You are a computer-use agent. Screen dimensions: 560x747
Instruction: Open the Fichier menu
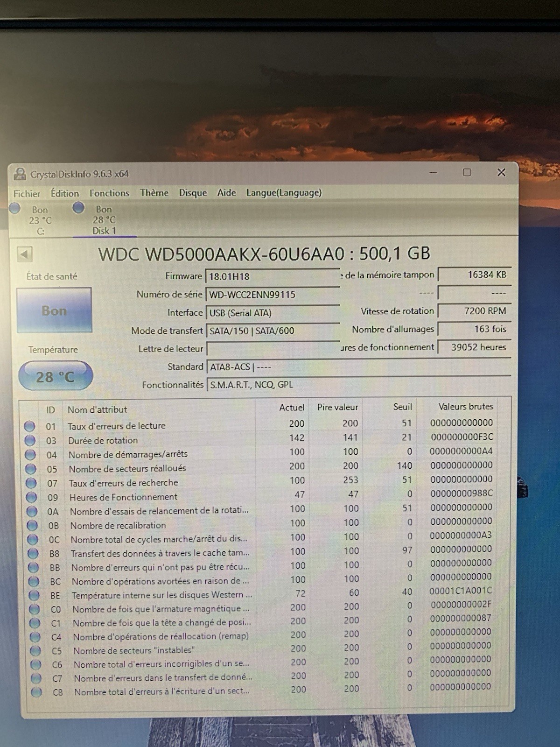[x=27, y=194]
